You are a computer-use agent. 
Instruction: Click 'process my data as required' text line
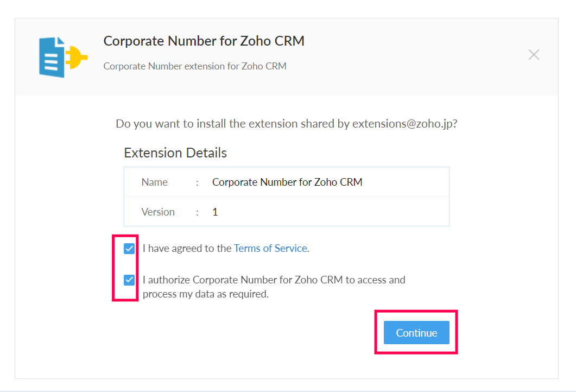pyautogui.click(x=206, y=294)
